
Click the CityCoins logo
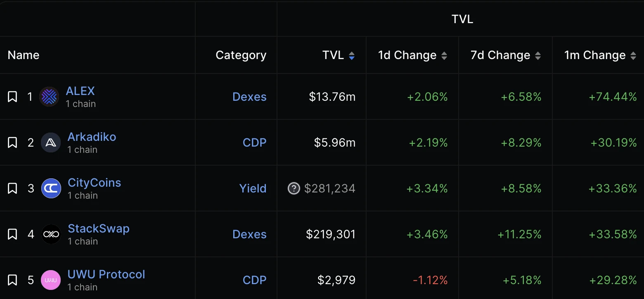tap(51, 188)
